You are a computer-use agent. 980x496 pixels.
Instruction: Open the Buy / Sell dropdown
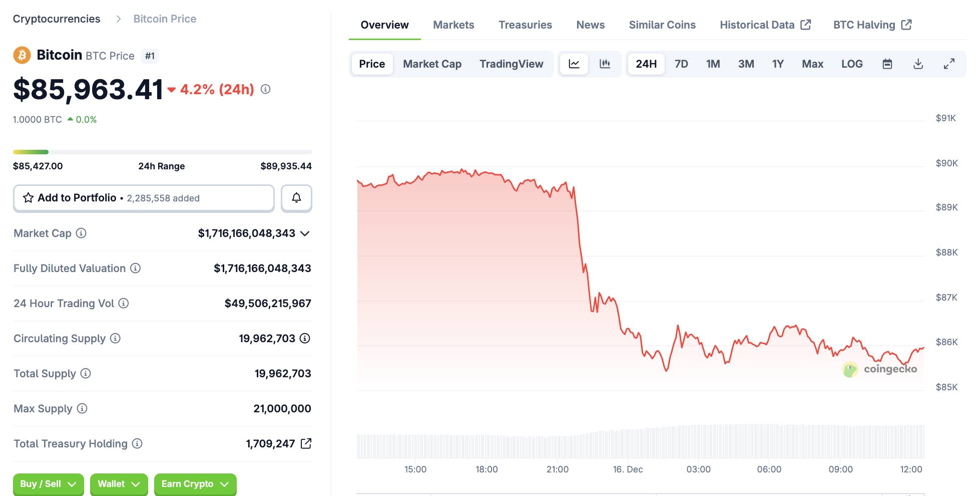pyautogui.click(x=48, y=484)
